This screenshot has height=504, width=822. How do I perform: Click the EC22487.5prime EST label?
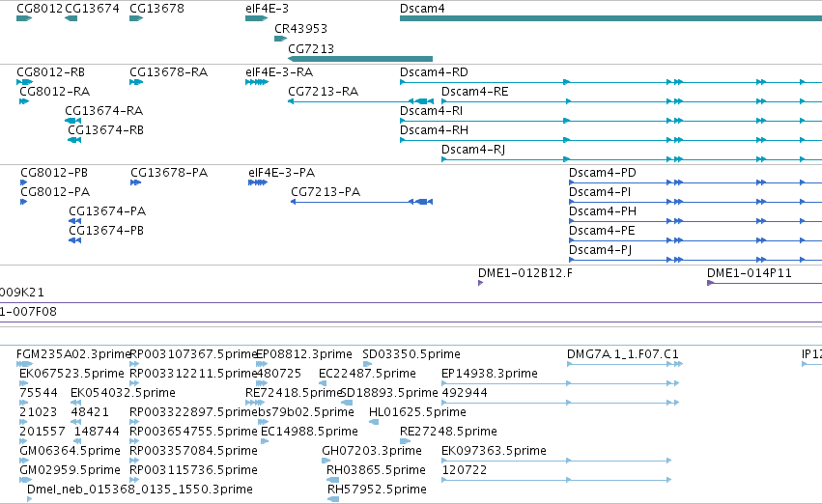click(x=367, y=374)
